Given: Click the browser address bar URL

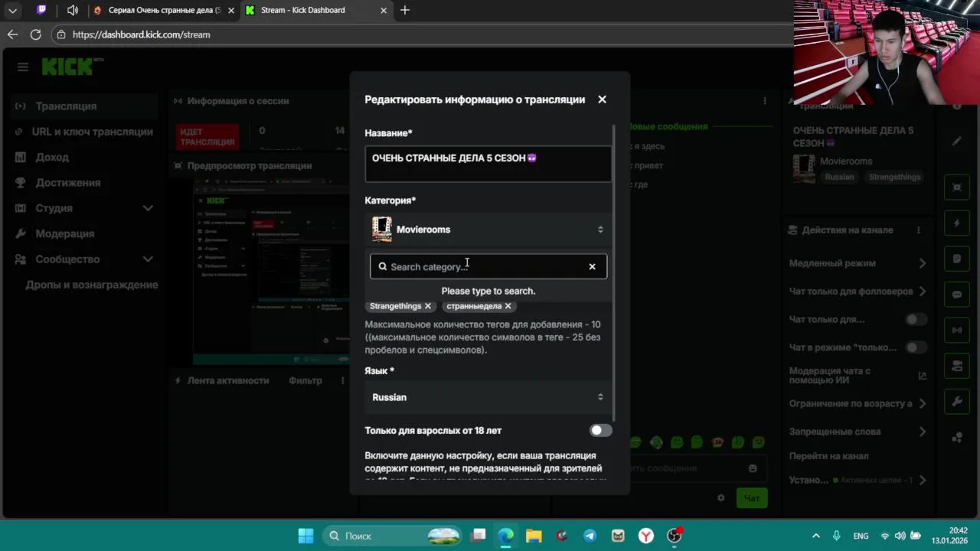Looking at the screenshot, I should pyautogui.click(x=141, y=34).
